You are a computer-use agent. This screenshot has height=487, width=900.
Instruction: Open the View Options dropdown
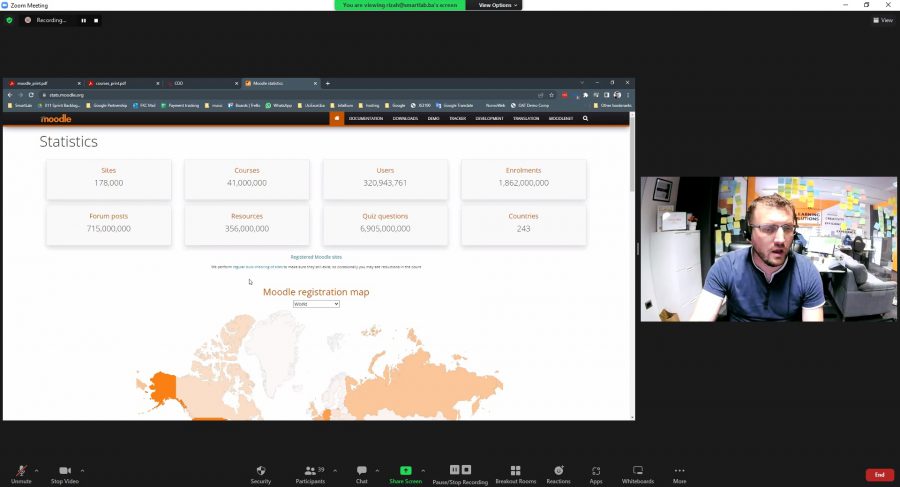[x=497, y=5]
